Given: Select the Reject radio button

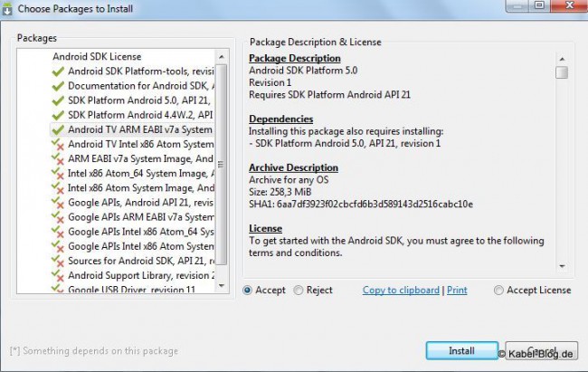Looking at the screenshot, I should [299, 291].
